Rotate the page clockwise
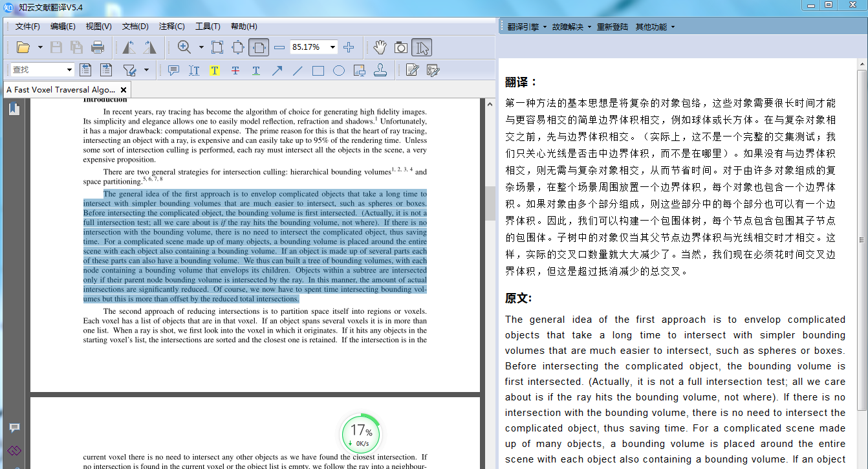This screenshot has width=868, height=469. coord(149,47)
